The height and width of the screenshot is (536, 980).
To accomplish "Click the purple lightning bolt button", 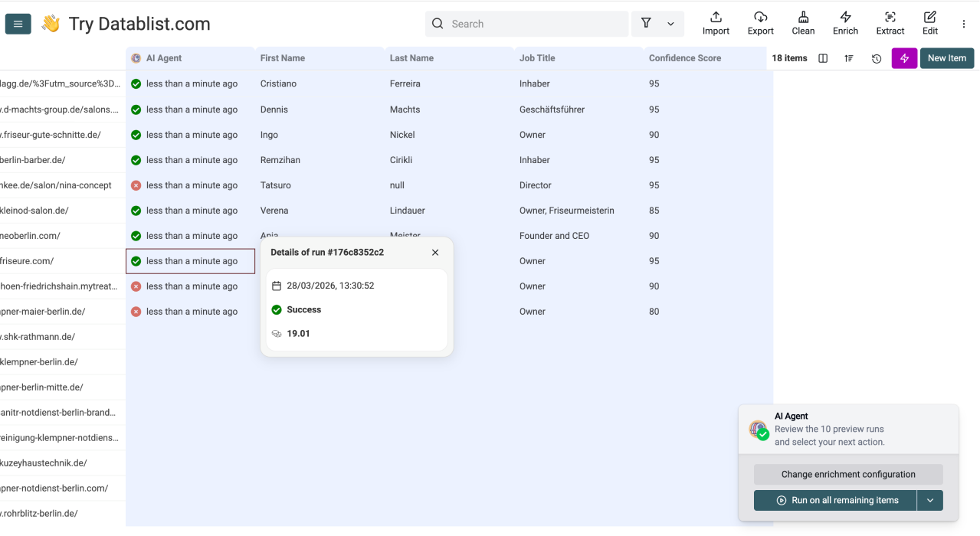I will pyautogui.click(x=904, y=58).
